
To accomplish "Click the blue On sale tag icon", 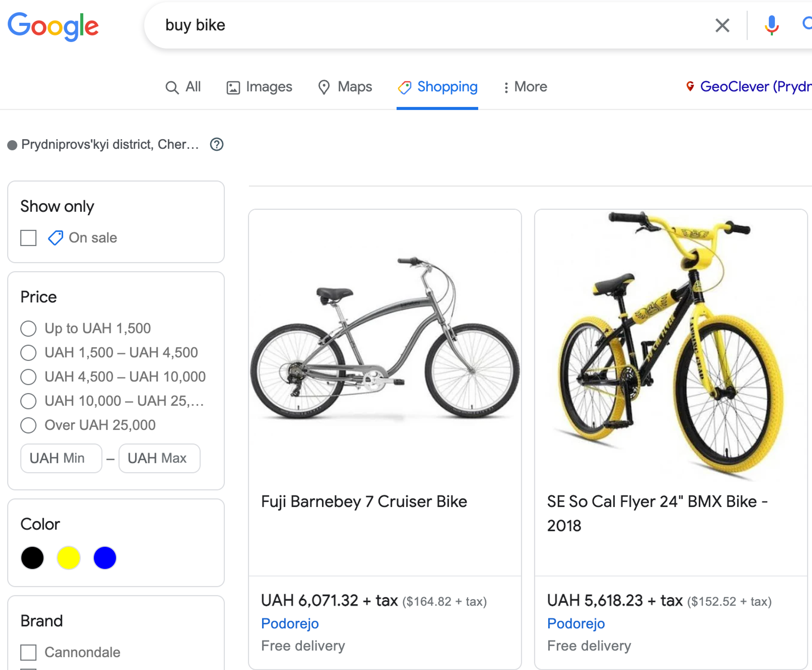I will 56,238.
